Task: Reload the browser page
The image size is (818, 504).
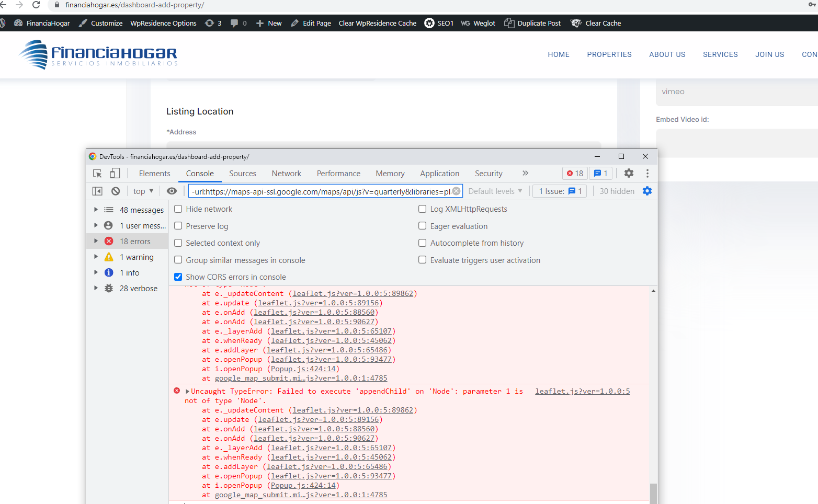Action: tap(36, 5)
